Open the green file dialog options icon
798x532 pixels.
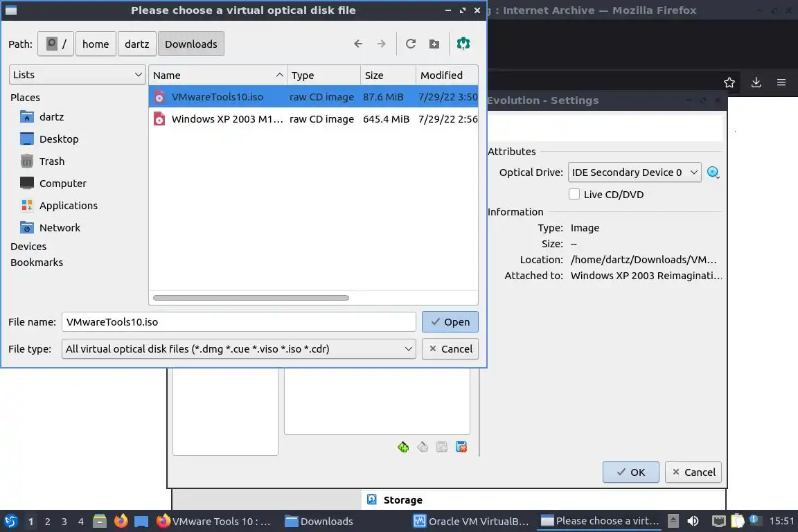pyautogui.click(x=463, y=44)
